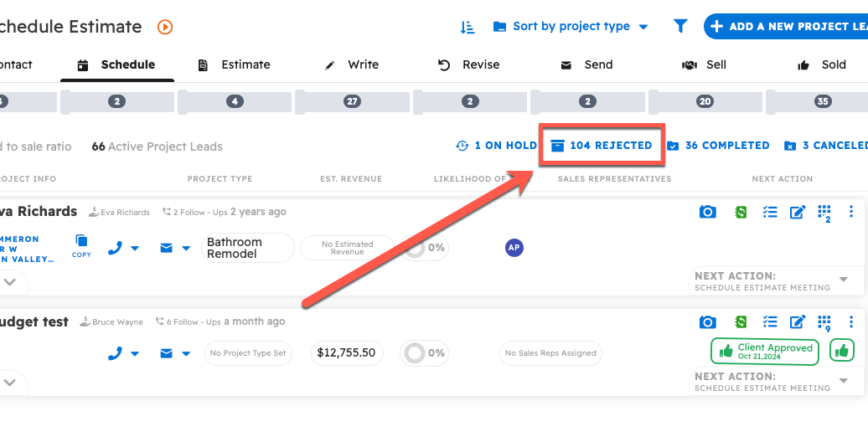Open checklist icon in Budget test row
This screenshot has width=868, height=442.
tap(770, 322)
